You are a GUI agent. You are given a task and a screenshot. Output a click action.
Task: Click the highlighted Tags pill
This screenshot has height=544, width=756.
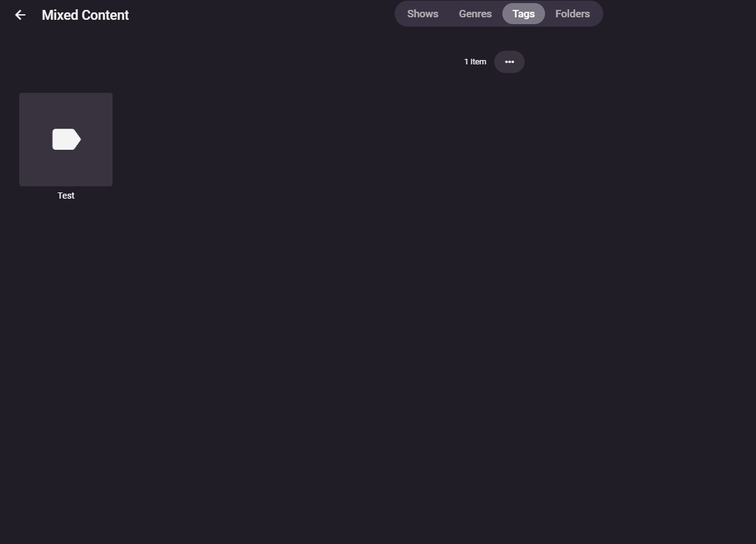(523, 14)
